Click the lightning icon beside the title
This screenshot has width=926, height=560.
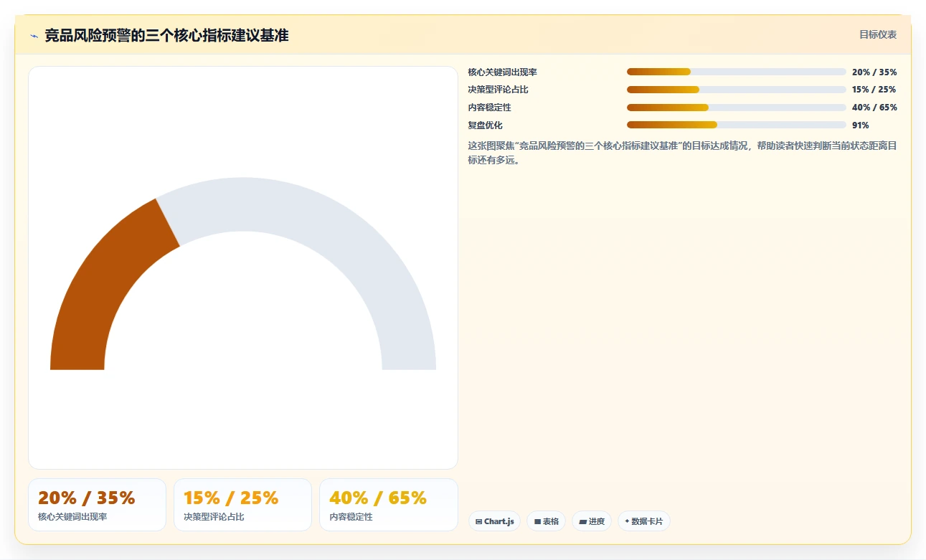(34, 36)
